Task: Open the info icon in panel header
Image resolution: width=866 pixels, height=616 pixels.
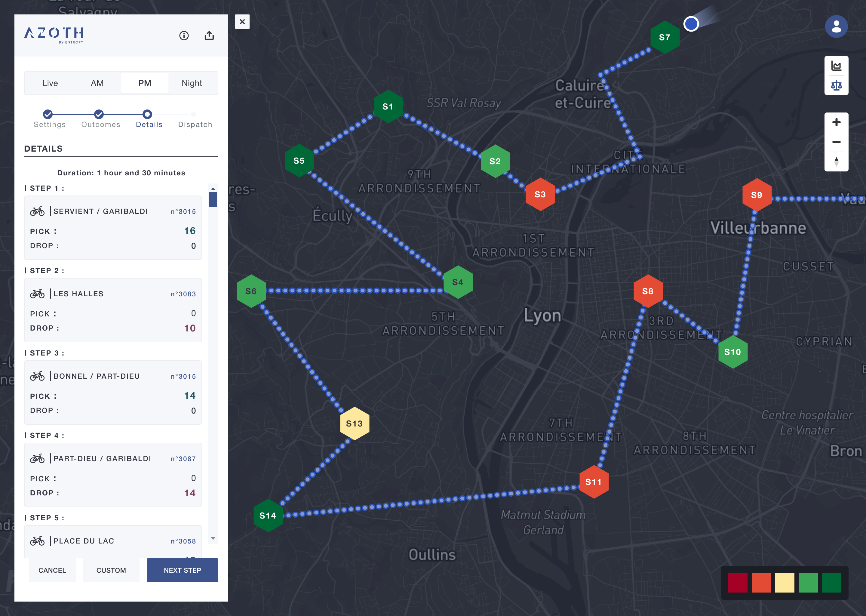Action: 184,36
